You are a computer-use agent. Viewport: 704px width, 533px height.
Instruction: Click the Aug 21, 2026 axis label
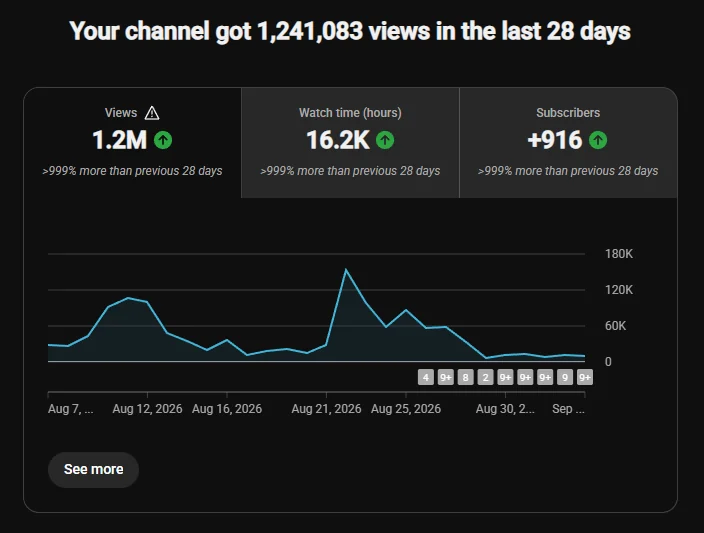click(x=326, y=409)
